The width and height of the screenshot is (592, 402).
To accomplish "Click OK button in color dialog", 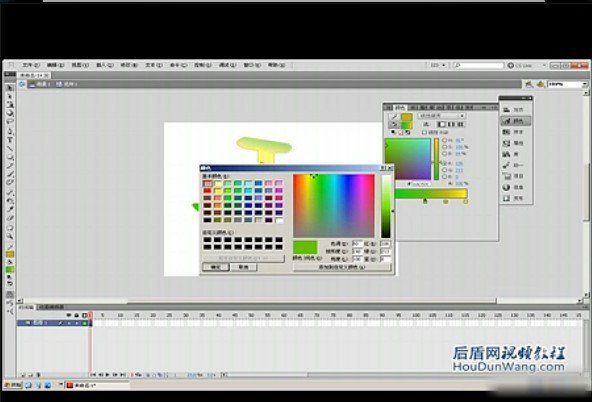I will point(216,267).
